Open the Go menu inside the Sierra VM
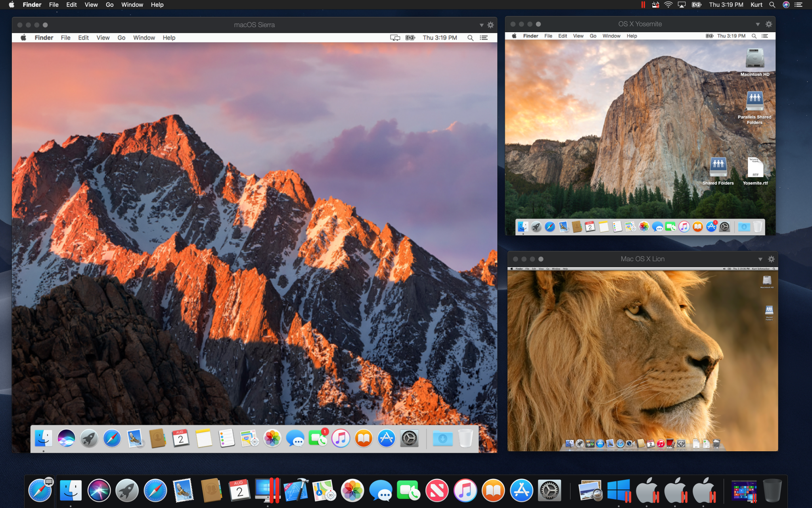The height and width of the screenshot is (508, 812). (121, 38)
